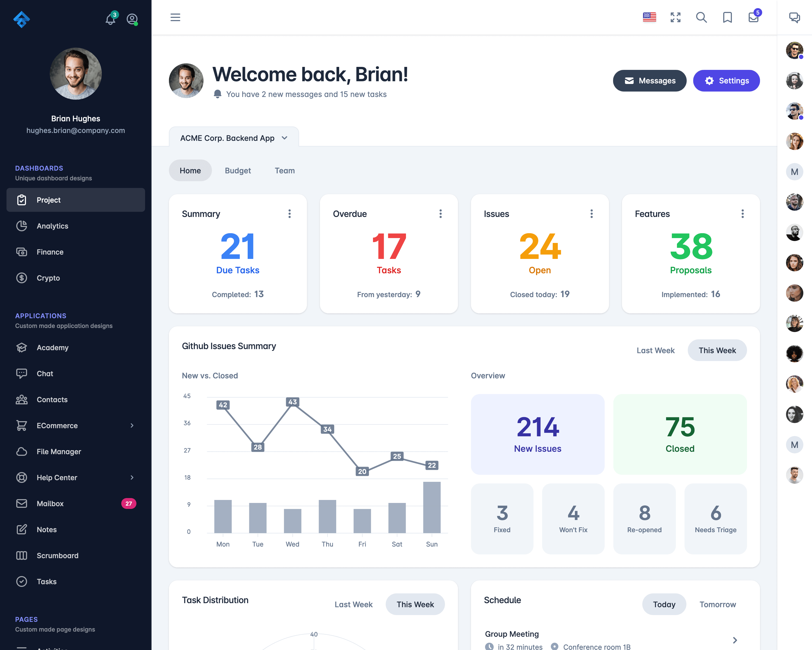
Task: Click the bookmark icon in top bar
Action: coord(727,18)
